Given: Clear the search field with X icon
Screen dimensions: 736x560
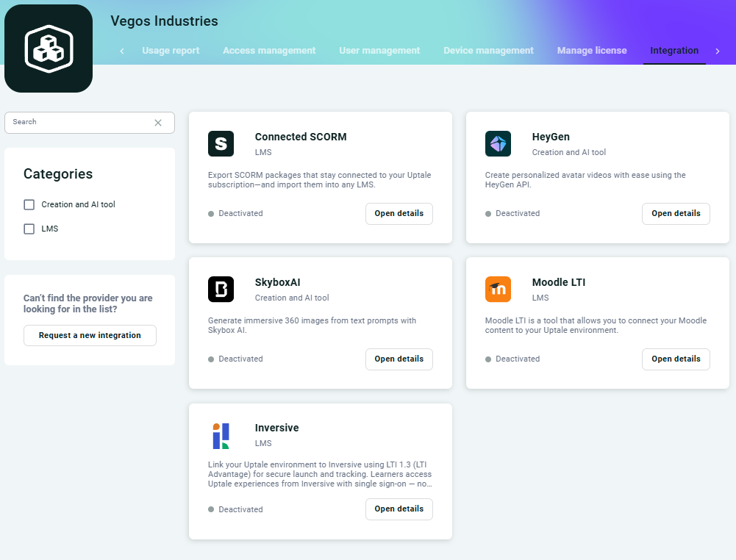Looking at the screenshot, I should (x=158, y=123).
